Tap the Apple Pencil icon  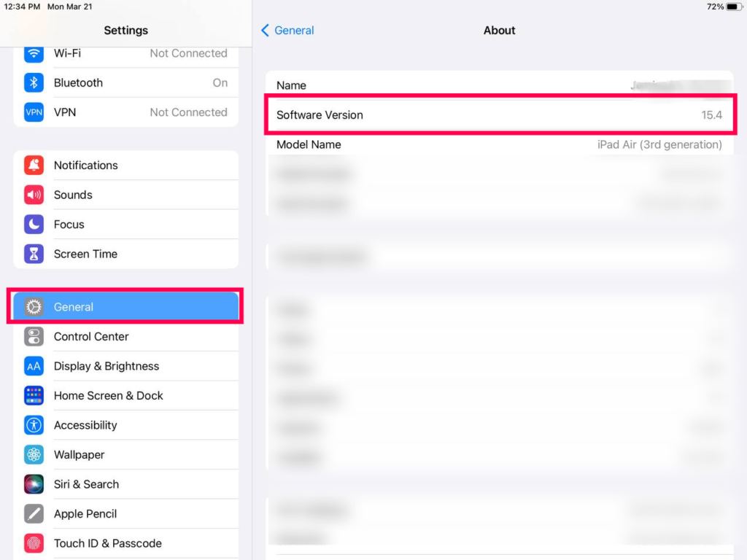point(34,514)
